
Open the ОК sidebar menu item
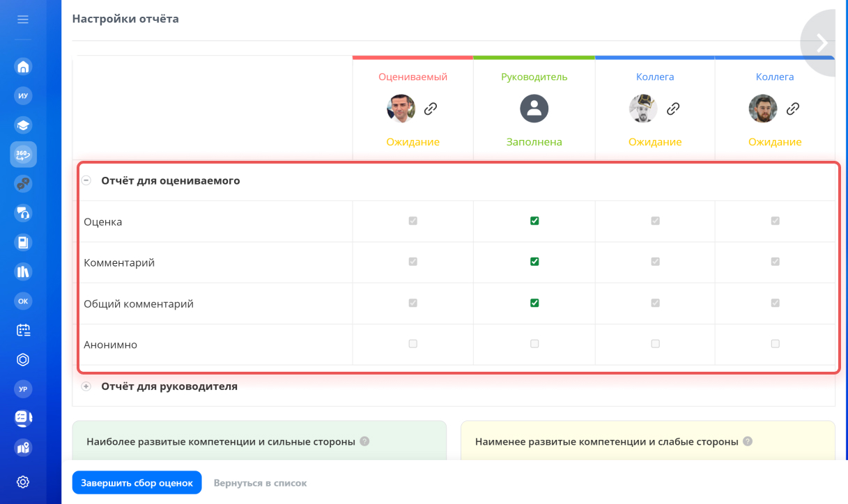click(x=23, y=301)
